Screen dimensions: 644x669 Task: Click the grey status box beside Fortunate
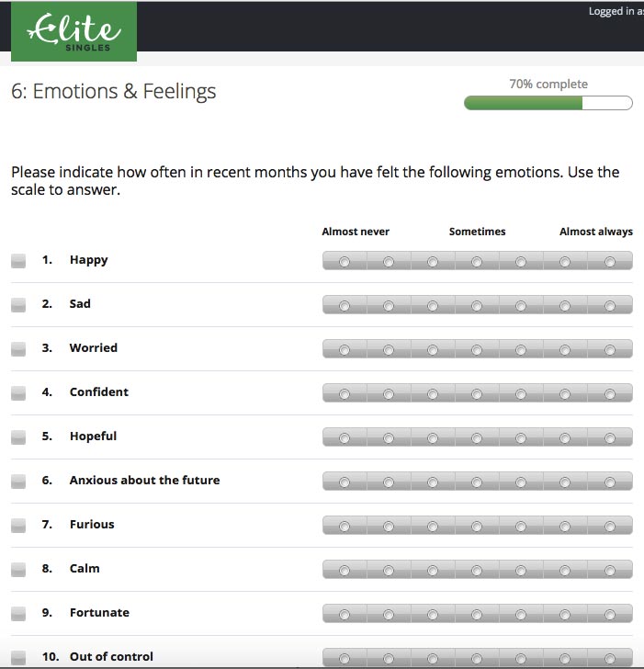(x=18, y=614)
